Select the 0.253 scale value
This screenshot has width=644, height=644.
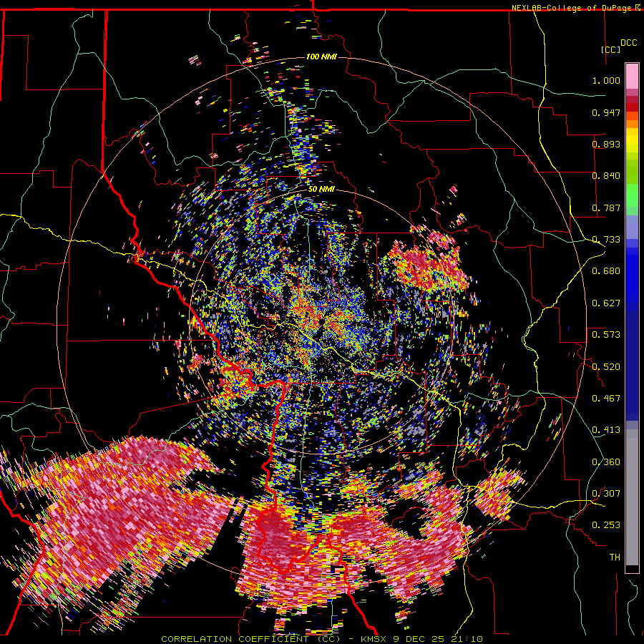[606, 525]
